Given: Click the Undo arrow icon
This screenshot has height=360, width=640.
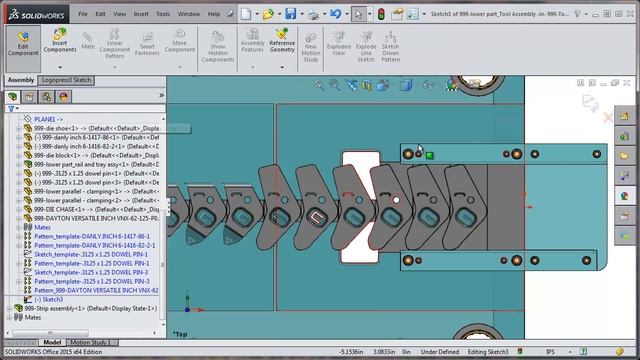Looking at the screenshot, I should [x=336, y=14].
